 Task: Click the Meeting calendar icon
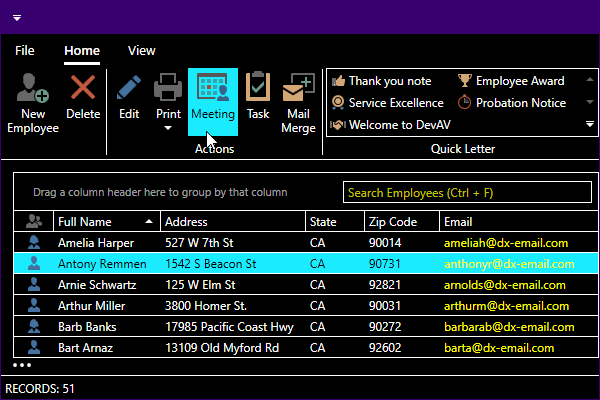(213, 90)
